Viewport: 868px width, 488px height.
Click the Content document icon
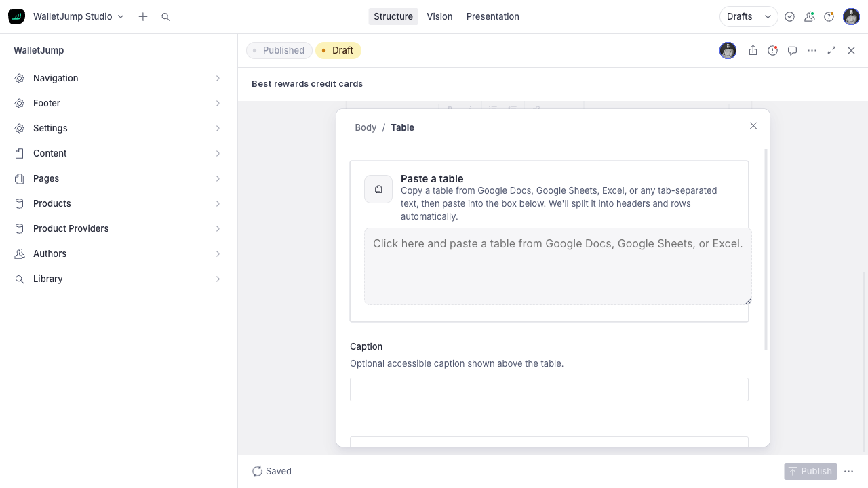(x=20, y=153)
